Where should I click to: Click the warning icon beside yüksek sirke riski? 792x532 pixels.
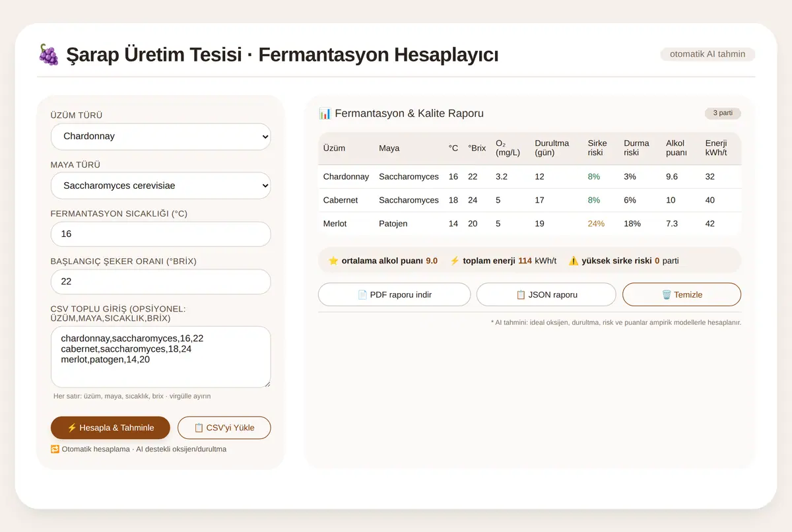pos(574,261)
